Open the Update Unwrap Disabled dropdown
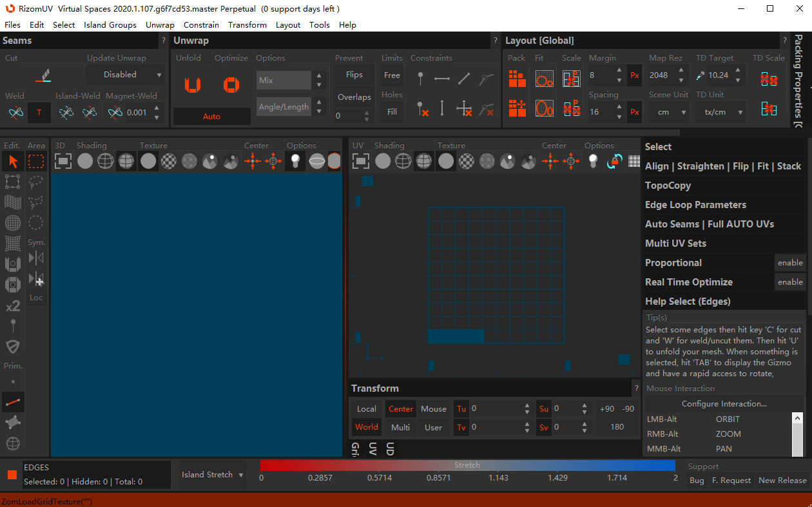 [126, 75]
